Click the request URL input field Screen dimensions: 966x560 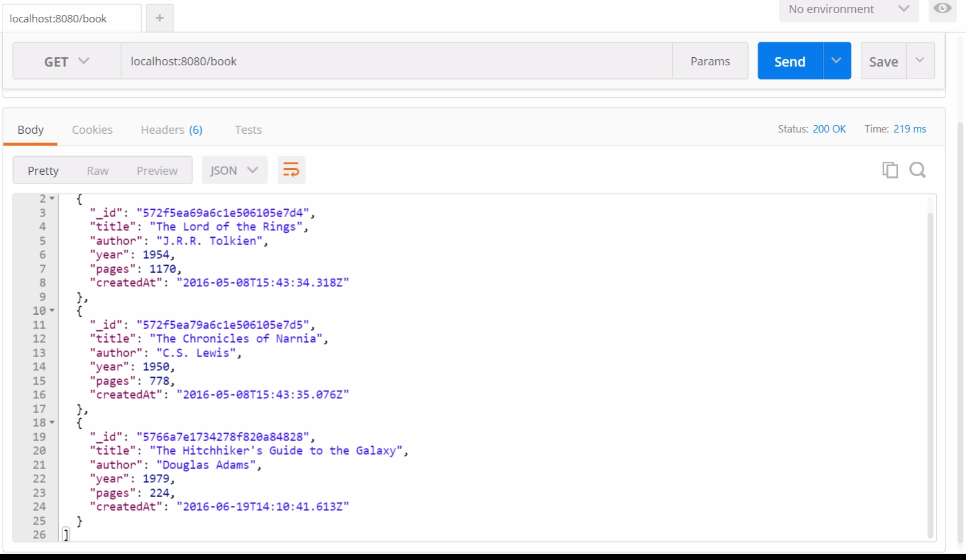tap(396, 61)
